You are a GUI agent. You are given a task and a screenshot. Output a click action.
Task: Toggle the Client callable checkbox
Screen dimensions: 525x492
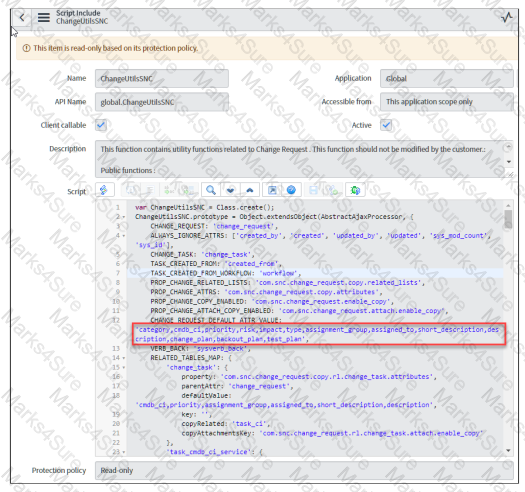click(101, 125)
